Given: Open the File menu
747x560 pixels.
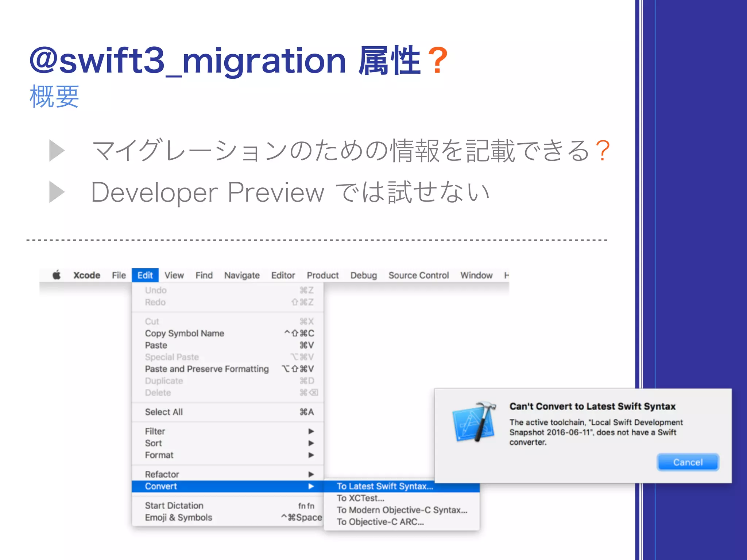Looking at the screenshot, I should coord(119,275).
